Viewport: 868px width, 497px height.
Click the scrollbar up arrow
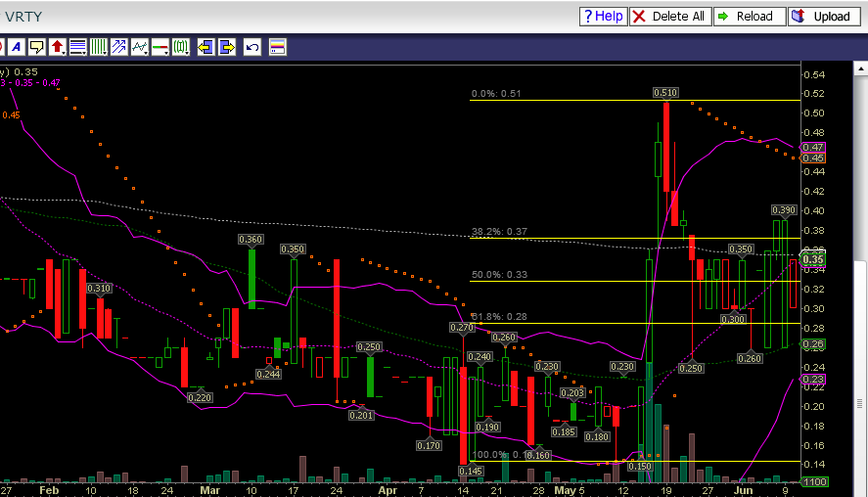[x=861, y=68]
